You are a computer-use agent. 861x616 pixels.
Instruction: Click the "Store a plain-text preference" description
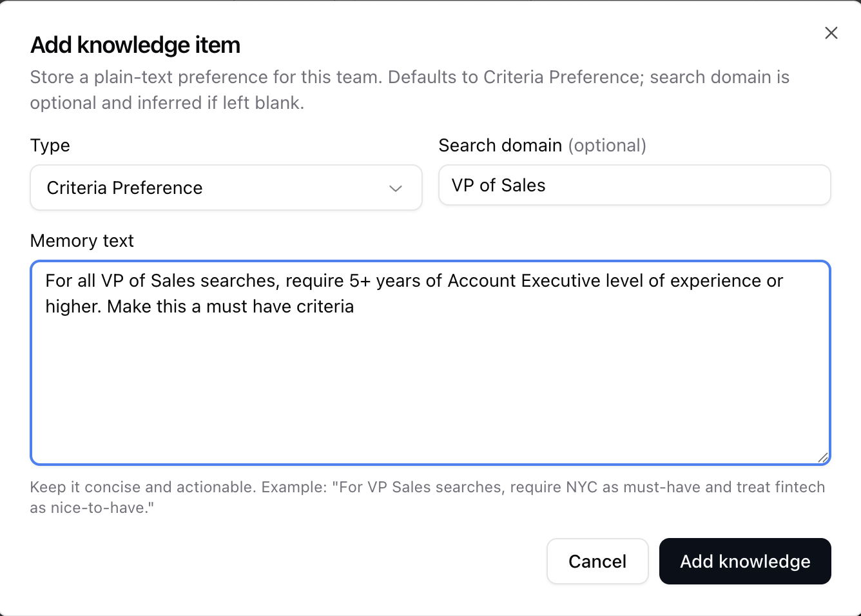click(x=410, y=90)
